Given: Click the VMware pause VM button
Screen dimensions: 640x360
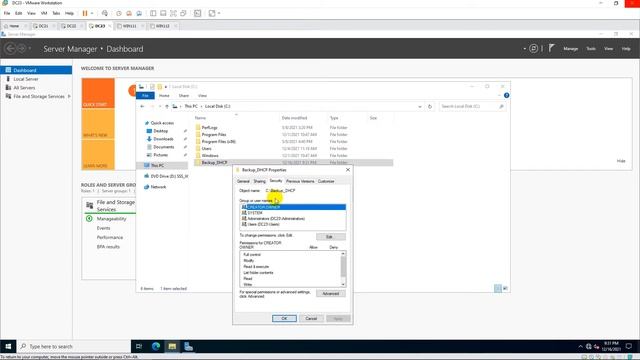Looking at the screenshot, I should coord(85,13).
